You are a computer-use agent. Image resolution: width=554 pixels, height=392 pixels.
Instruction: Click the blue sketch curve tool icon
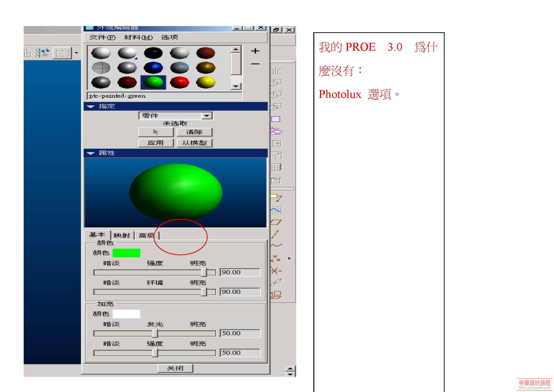(x=276, y=210)
